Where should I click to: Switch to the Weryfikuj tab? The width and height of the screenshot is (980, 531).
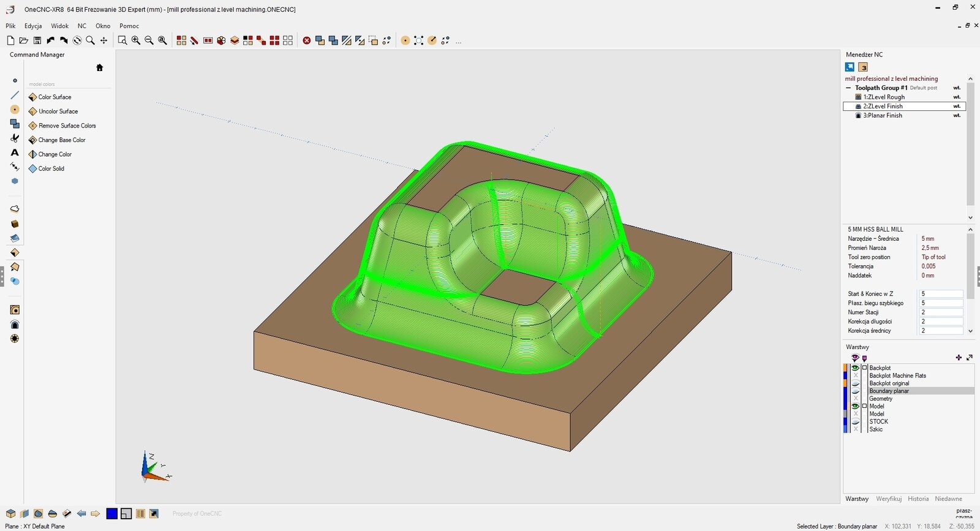click(888, 499)
